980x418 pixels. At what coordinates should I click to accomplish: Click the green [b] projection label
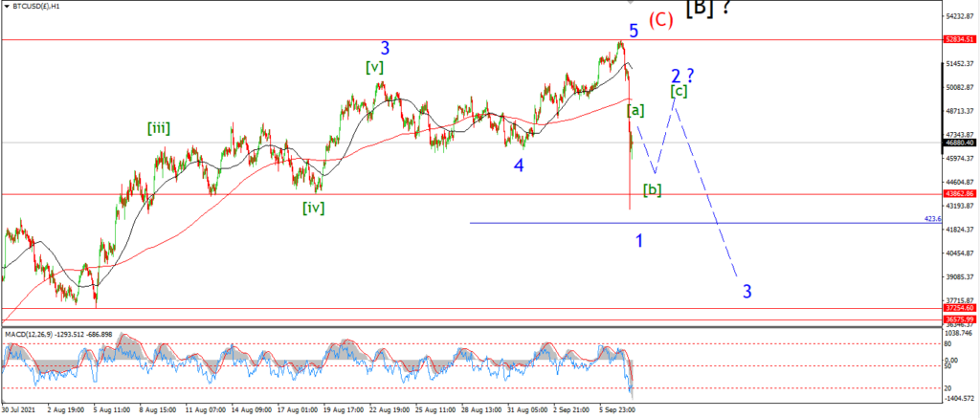coord(653,189)
